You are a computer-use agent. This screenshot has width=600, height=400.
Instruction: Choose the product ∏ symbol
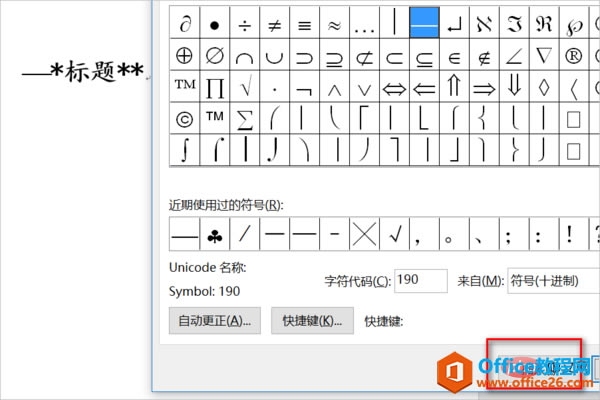214,86
